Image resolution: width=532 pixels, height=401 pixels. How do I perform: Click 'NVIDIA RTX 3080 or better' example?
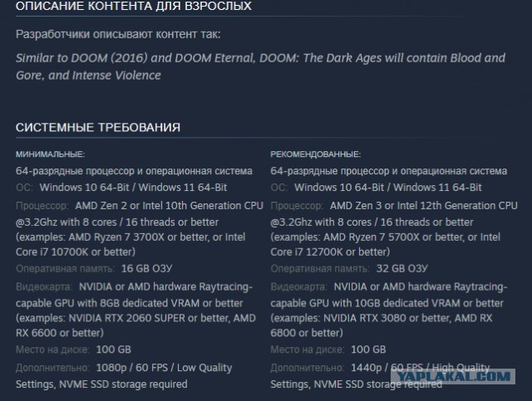pos(387,318)
